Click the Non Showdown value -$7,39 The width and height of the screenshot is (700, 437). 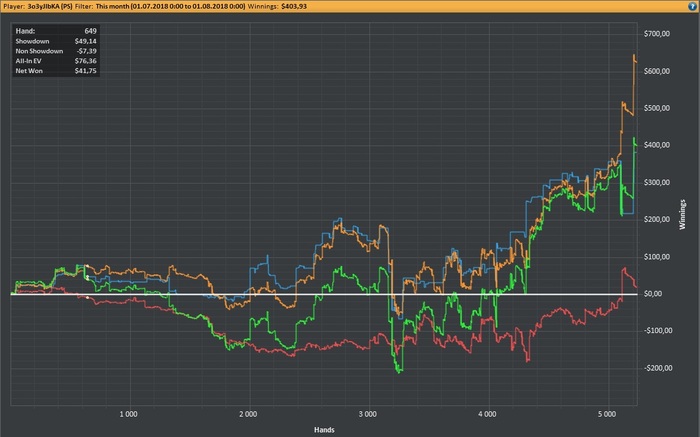point(87,51)
